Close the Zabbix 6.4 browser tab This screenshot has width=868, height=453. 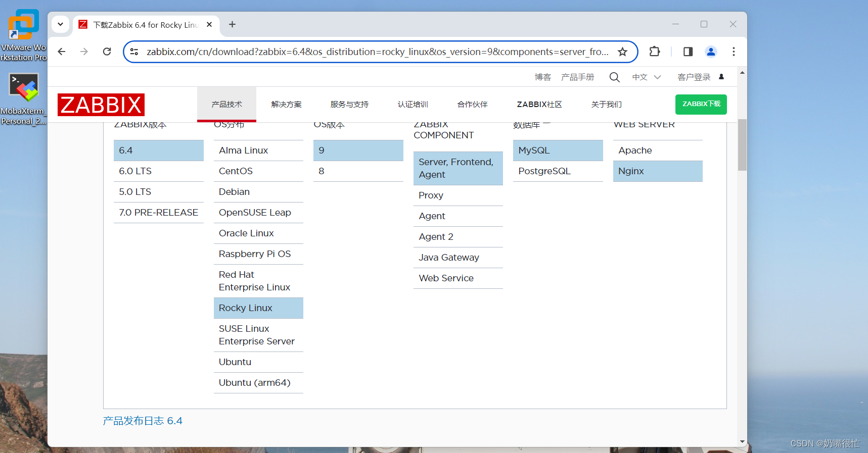coord(209,24)
